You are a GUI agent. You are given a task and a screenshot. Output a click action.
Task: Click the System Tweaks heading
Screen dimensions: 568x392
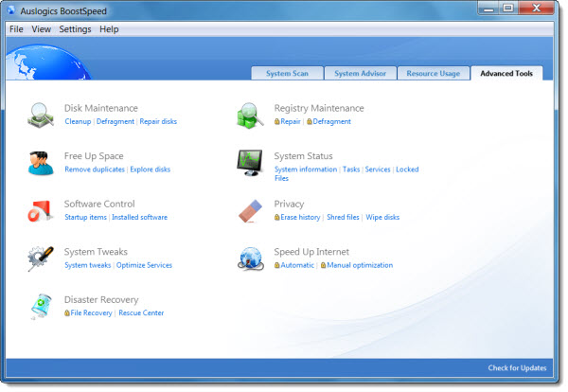(x=96, y=252)
